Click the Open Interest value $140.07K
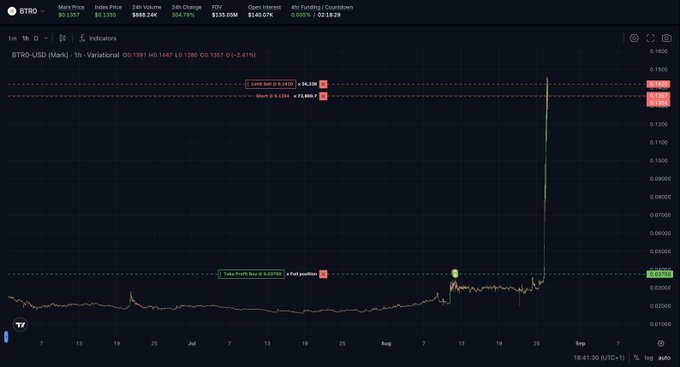680x367 pixels. click(x=261, y=15)
